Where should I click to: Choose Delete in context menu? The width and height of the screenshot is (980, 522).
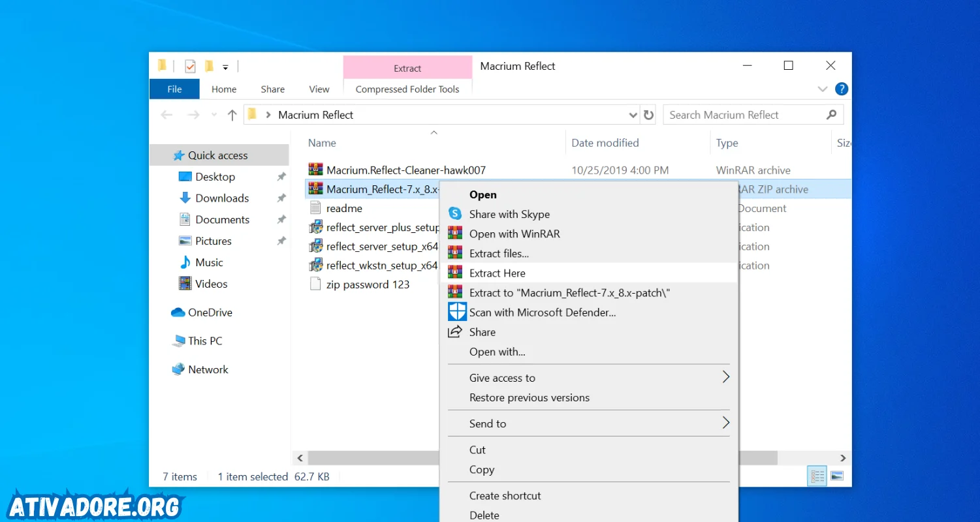[x=590, y=515]
